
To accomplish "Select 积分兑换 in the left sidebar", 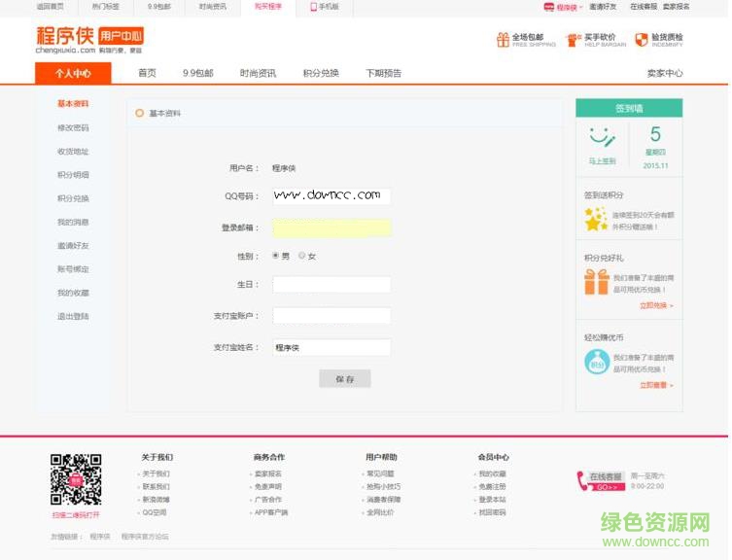I will [73, 198].
